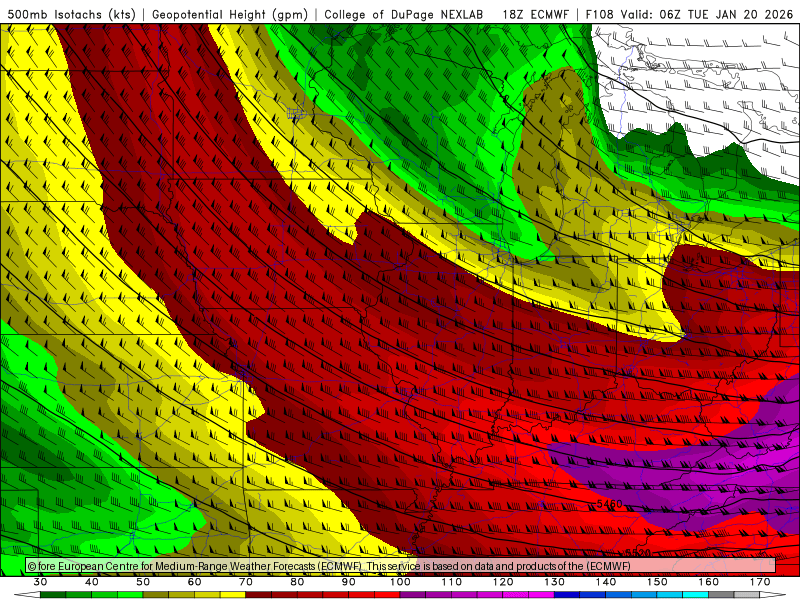Click the "60" color scale label
Viewport: 800px width, 600px height.
click(194, 582)
